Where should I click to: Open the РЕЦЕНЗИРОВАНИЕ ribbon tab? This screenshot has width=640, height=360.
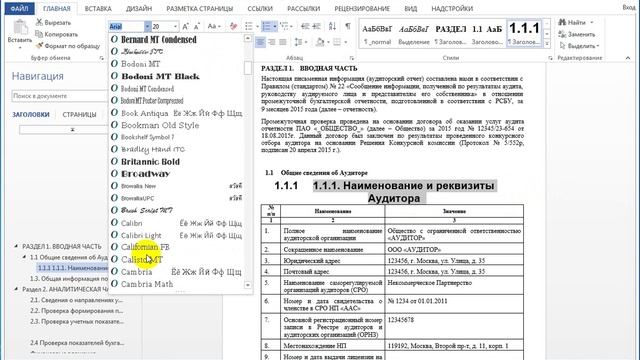pos(362,9)
